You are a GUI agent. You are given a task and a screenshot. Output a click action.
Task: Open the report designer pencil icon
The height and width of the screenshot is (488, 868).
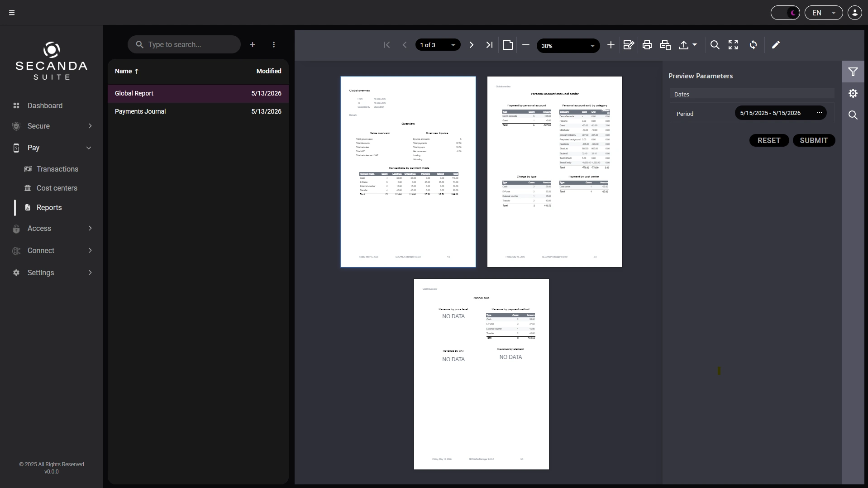776,45
